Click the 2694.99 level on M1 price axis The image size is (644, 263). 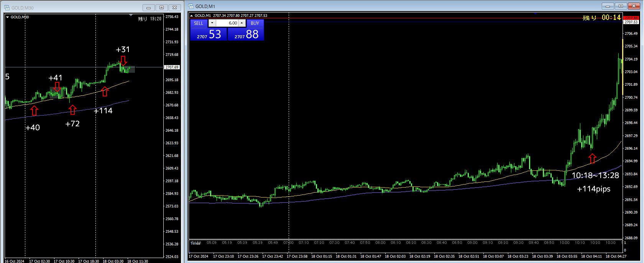[x=631, y=161]
